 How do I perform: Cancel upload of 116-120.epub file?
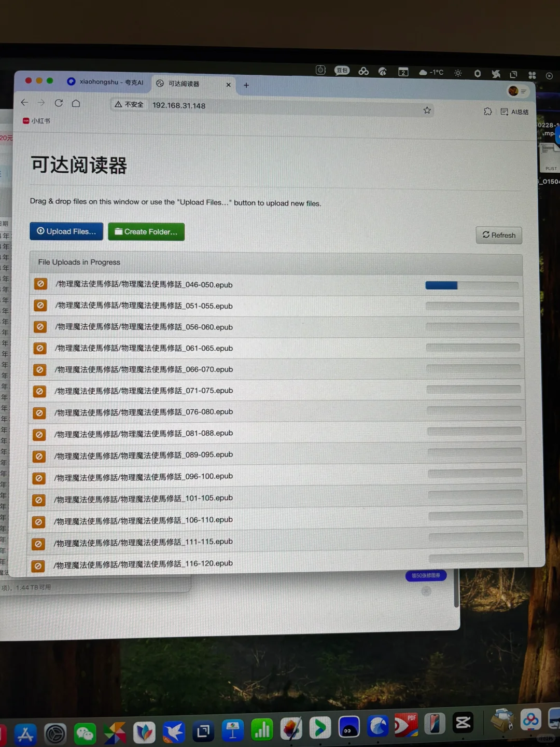[x=38, y=565]
